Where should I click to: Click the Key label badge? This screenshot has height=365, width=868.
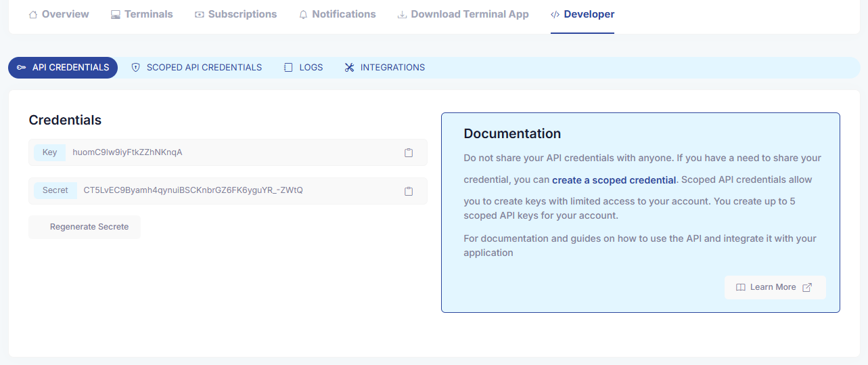tap(49, 152)
